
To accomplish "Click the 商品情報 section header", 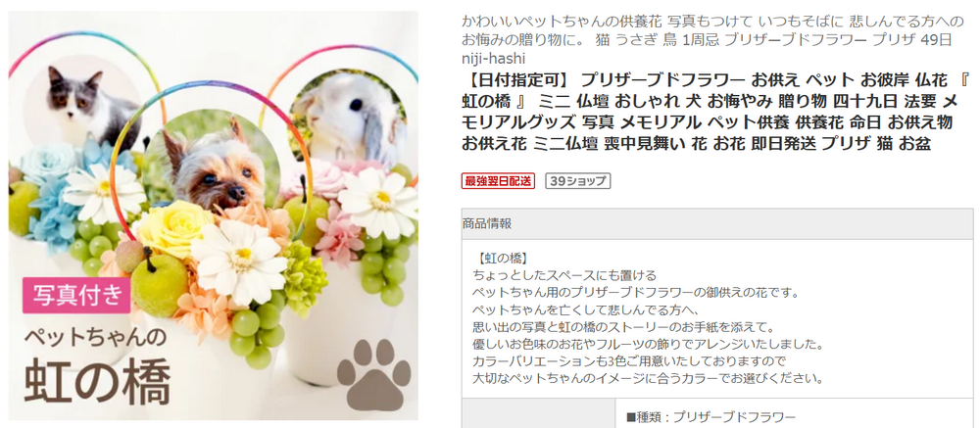I will pos(717,223).
